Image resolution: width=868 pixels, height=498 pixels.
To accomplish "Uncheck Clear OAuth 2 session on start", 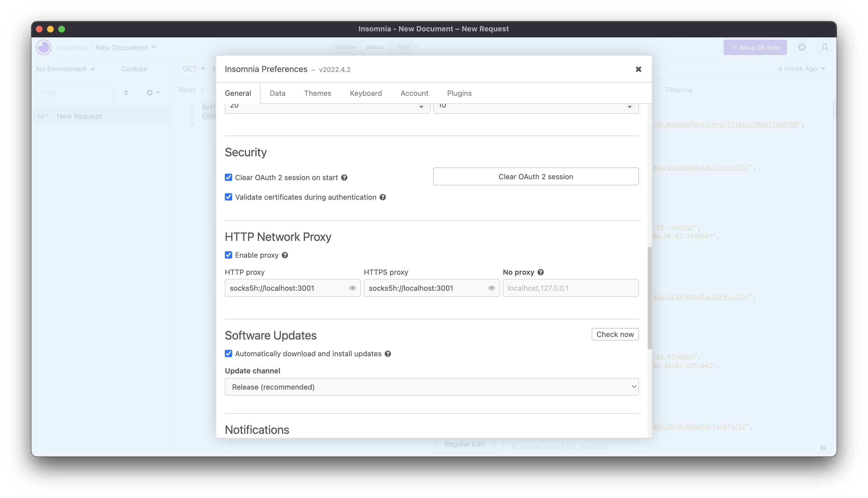I will coord(228,177).
